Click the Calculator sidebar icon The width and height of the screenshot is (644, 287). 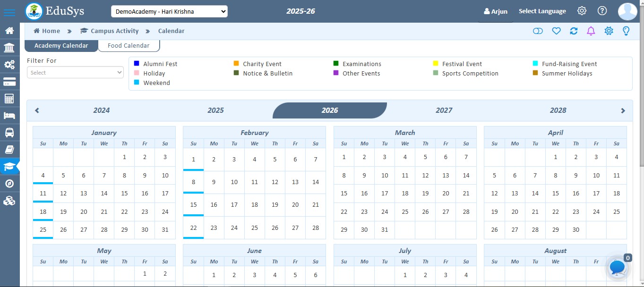(x=10, y=98)
